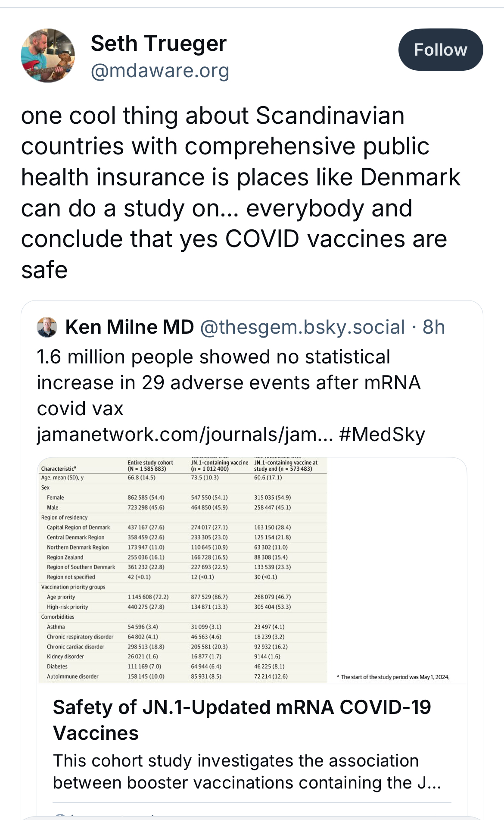Open the #MedSky hashtag
This screenshot has width=504, height=820.
382,435
